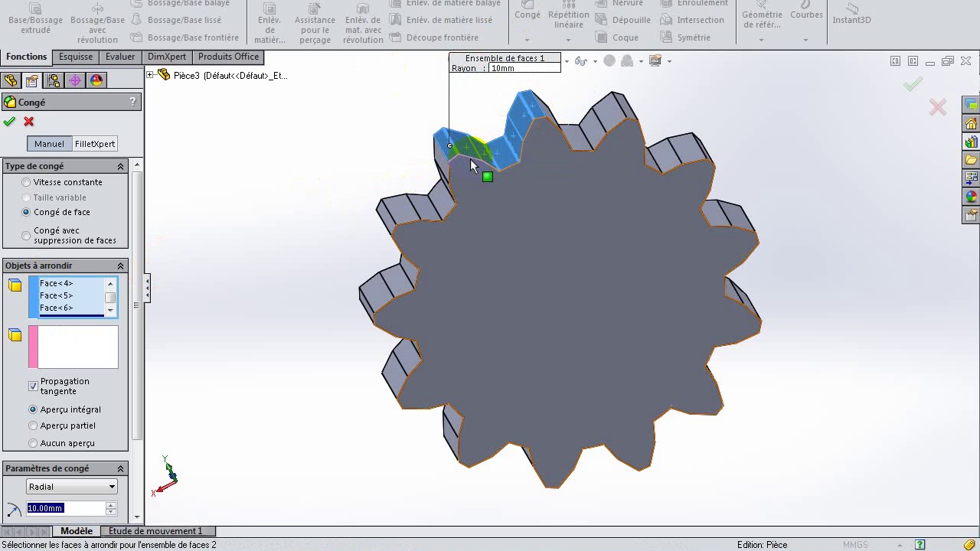Switch to the Fonctions tab
The image size is (980, 551).
[x=26, y=57]
